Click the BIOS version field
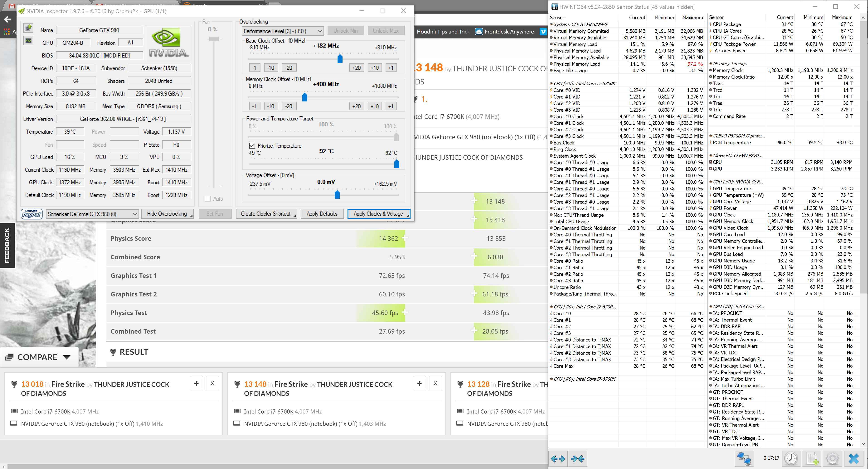Image resolution: width=868 pixels, height=469 pixels. coord(99,55)
